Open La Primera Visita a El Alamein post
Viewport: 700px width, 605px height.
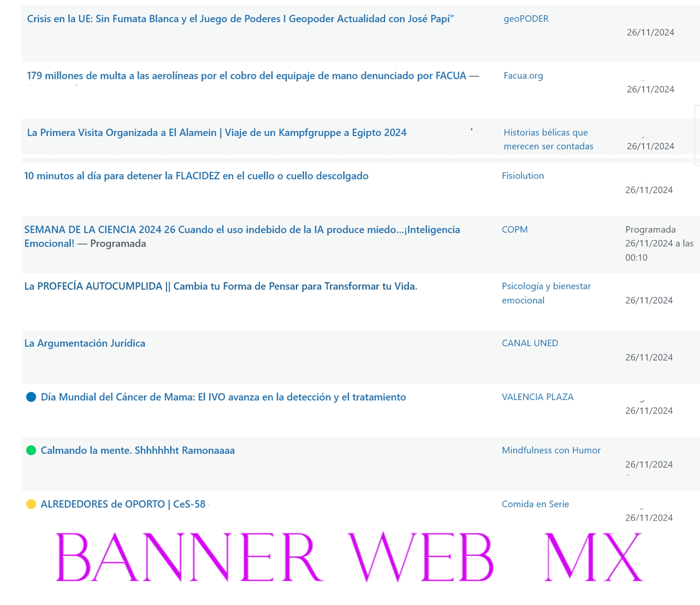217,133
